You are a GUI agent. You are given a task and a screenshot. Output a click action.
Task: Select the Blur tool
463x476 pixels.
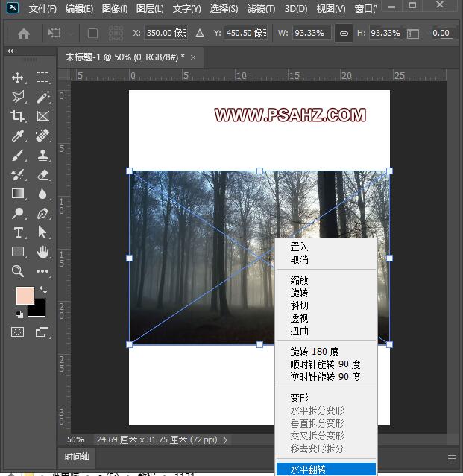(x=42, y=194)
